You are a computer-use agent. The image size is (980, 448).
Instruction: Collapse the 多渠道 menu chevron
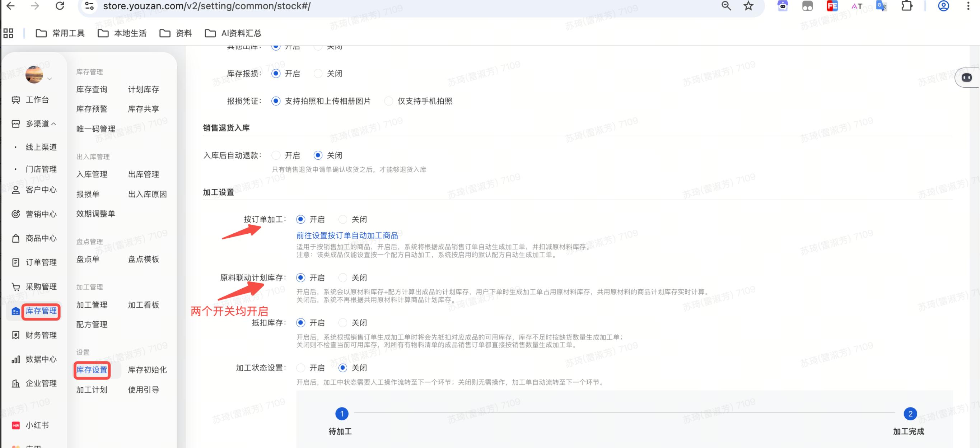point(53,124)
